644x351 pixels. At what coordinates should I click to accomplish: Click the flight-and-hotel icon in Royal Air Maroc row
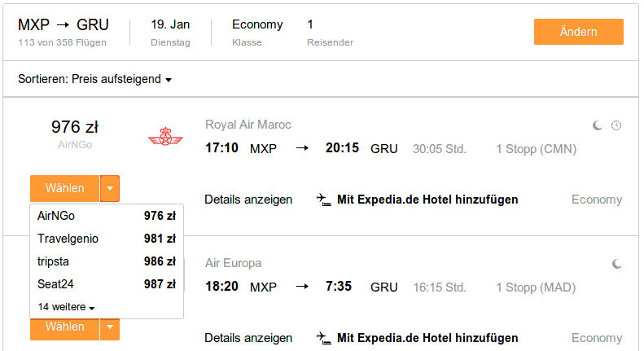coord(324,200)
